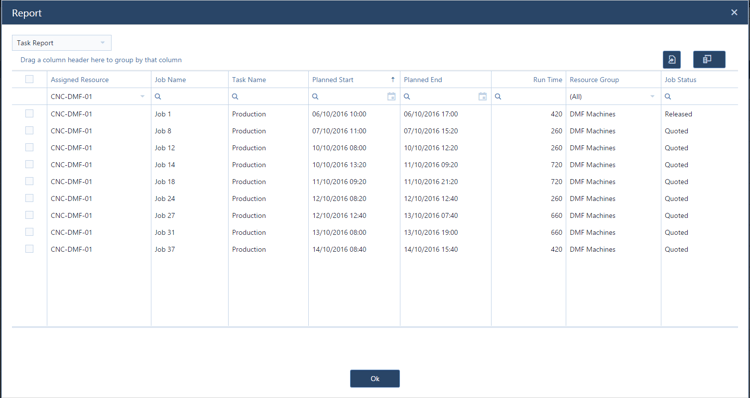Sort by Job Name column header

click(x=190, y=80)
